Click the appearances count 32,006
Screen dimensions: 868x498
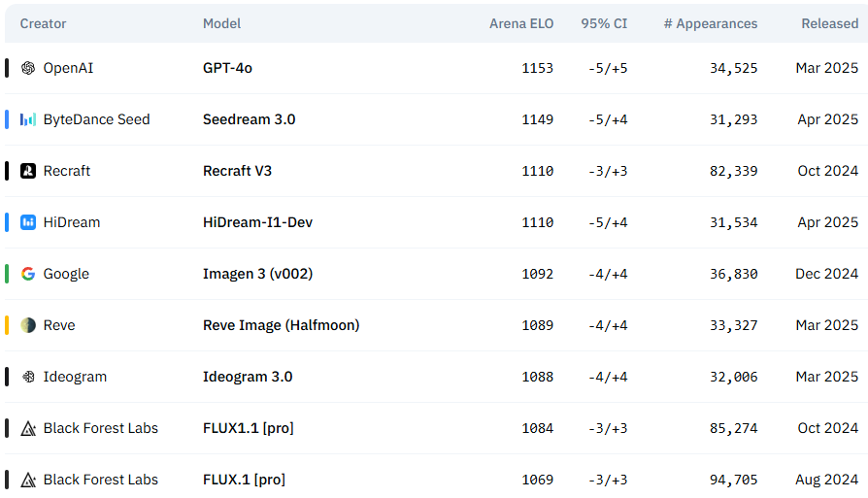tap(733, 377)
